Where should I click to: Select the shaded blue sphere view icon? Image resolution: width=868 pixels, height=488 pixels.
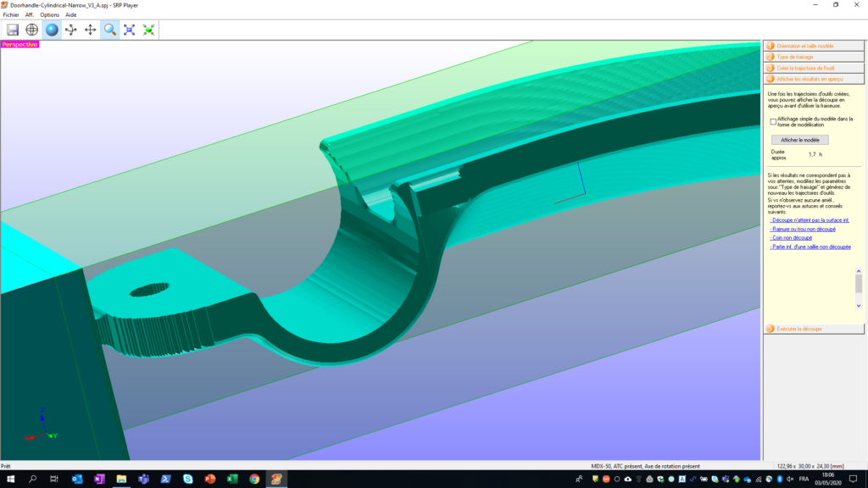pyautogui.click(x=52, y=30)
